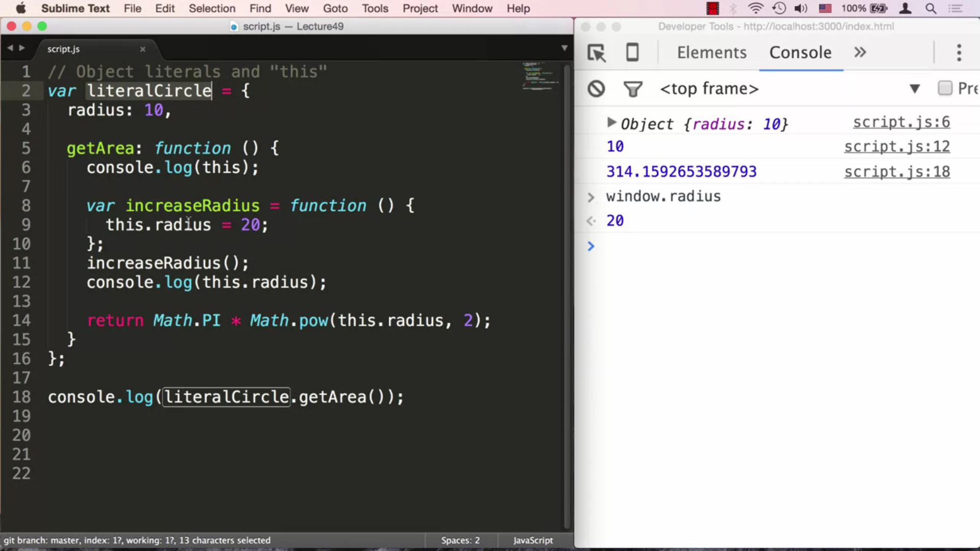980x551 pixels.
Task: Open the View menu
Action: pyautogui.click(x=297, y=9)
